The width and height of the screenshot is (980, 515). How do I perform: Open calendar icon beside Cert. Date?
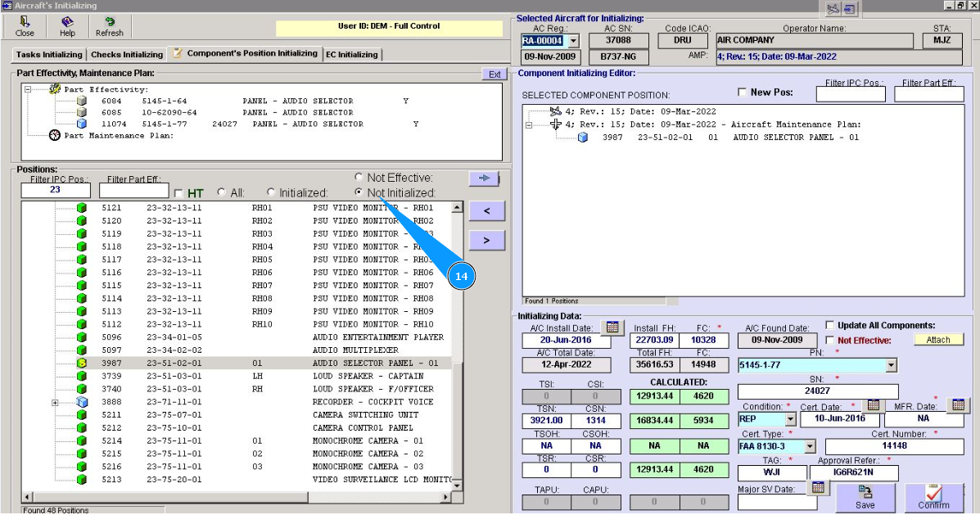point(873,404)
